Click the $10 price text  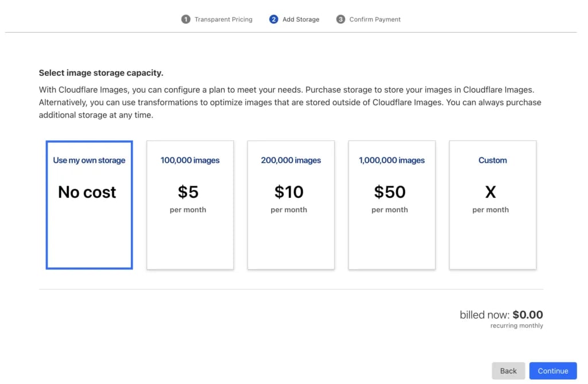289,192
